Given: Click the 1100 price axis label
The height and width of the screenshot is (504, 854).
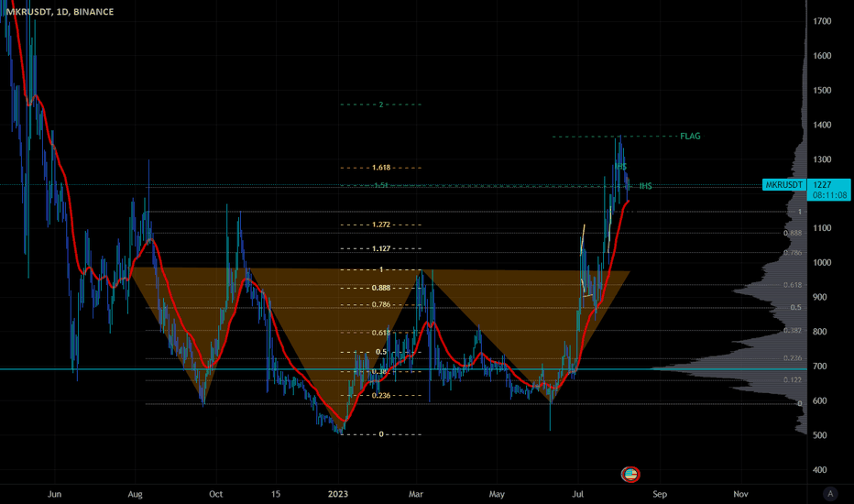Looking at the screenshot, I should point(823,228).
